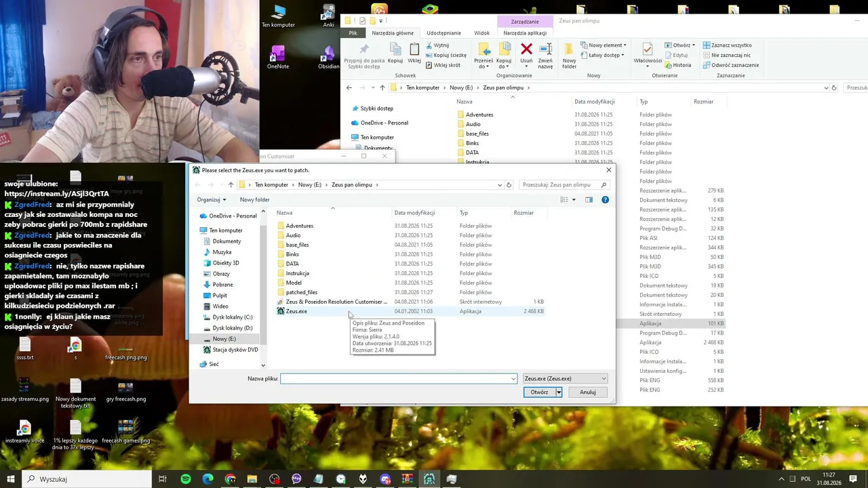868x488 pixels.
Task: Go up one folder level in the dialog
Action: 231,185
